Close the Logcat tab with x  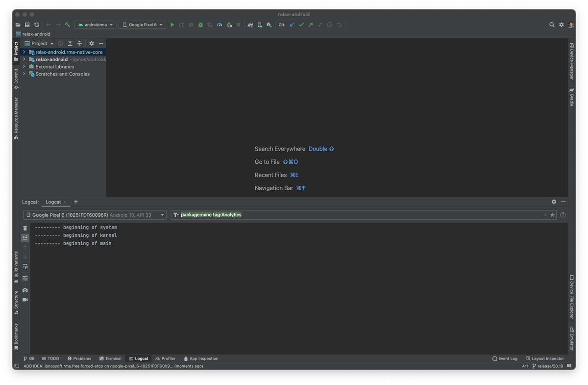click(x=65, y=202)
